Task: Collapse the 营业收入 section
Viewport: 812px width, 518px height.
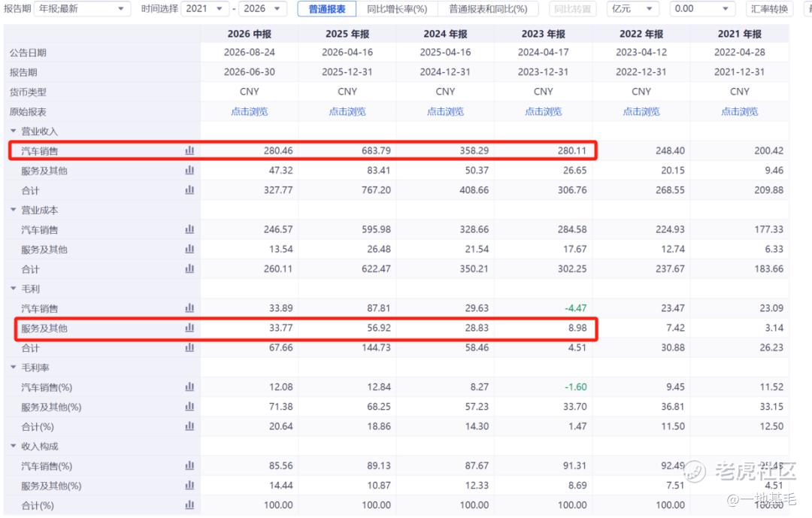Action: point(14,131)
